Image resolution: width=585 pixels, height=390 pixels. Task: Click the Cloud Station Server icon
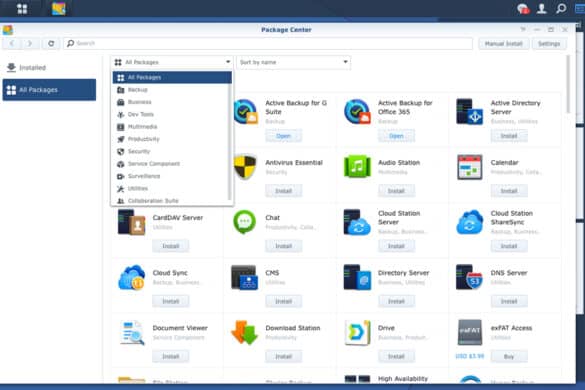tap(357, 222)
